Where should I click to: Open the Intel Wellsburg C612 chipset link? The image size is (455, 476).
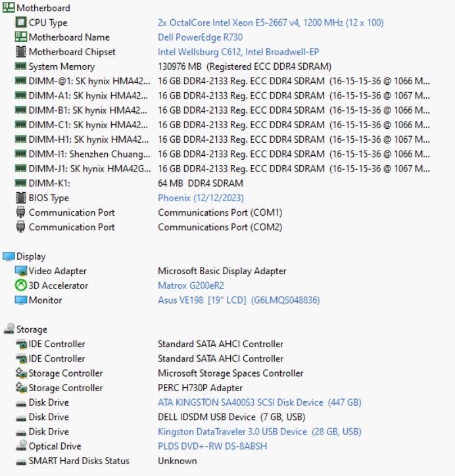pos(238,52)
